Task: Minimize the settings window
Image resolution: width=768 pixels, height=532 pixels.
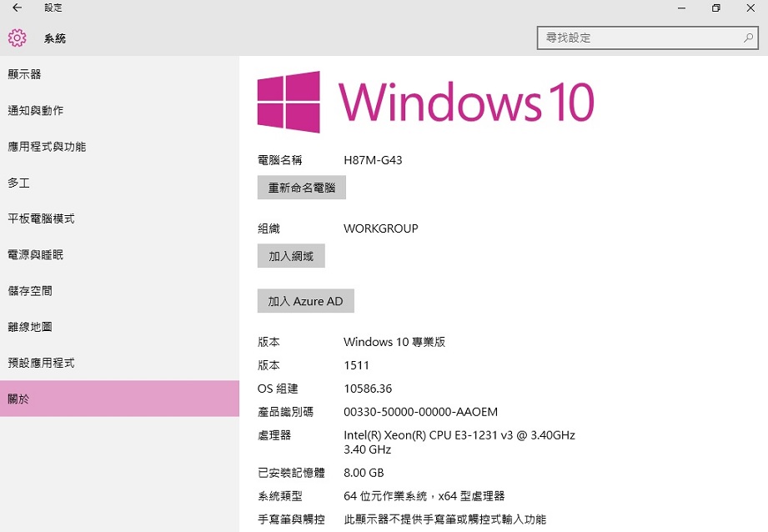Action: point(681,8)
